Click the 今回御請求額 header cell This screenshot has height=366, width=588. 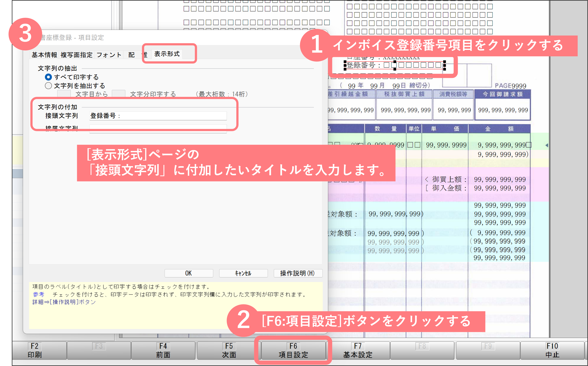[503, 94]
